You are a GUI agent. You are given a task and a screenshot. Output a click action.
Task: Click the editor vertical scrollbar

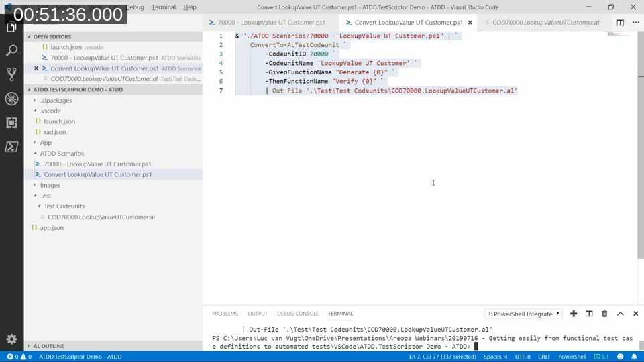(641, 145)
